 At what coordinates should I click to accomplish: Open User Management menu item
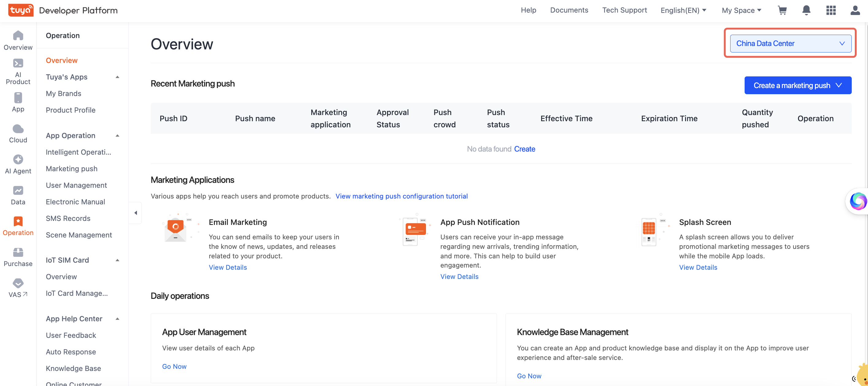tap(76, 185)
